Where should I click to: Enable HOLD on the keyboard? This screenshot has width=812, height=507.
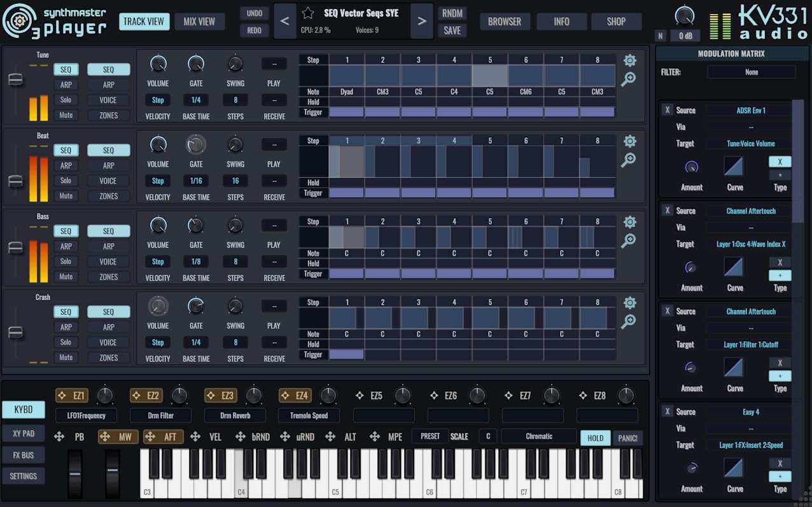click(x=594, y=438)
